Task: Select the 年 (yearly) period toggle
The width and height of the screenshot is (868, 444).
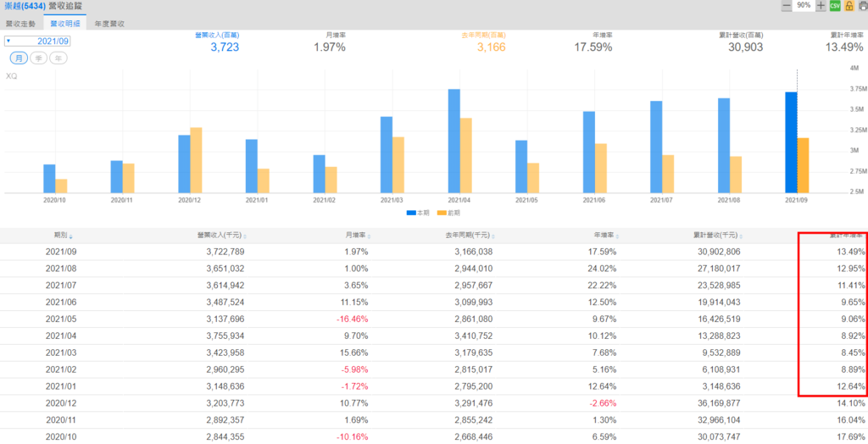Action: click(58, 58)
